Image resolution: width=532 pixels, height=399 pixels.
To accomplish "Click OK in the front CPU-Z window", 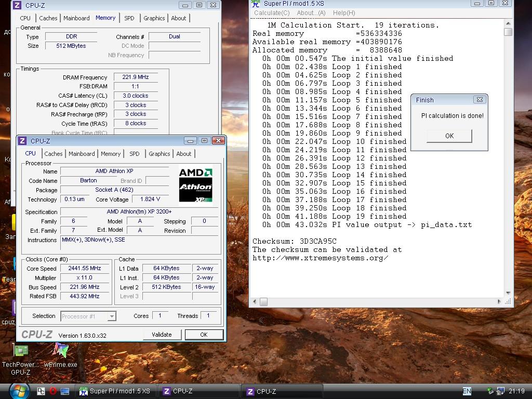I will coord(204,335).
